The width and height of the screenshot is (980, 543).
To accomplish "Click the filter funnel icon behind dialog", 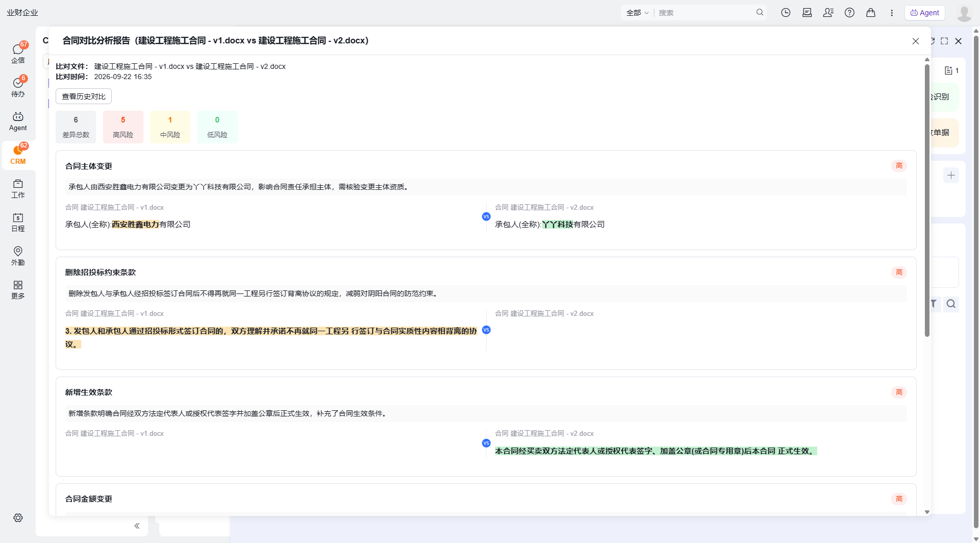I will (x=934, y=304).
